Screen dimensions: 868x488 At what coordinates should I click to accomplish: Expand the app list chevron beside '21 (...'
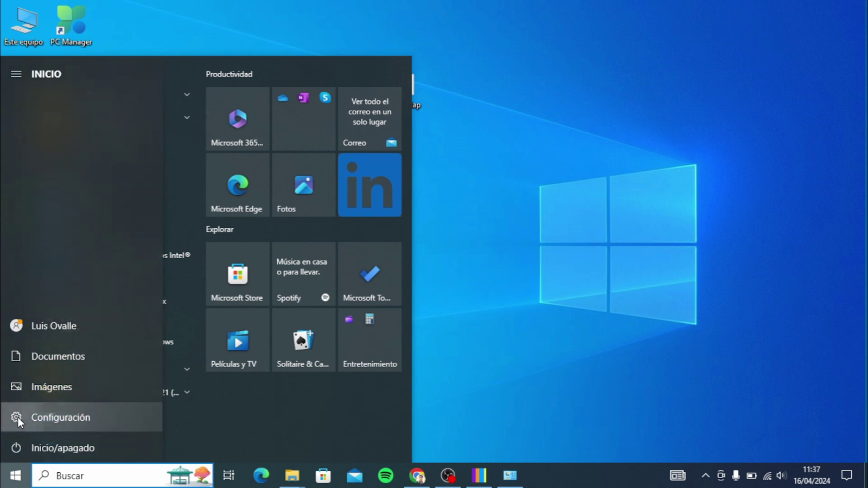point(187,392)
